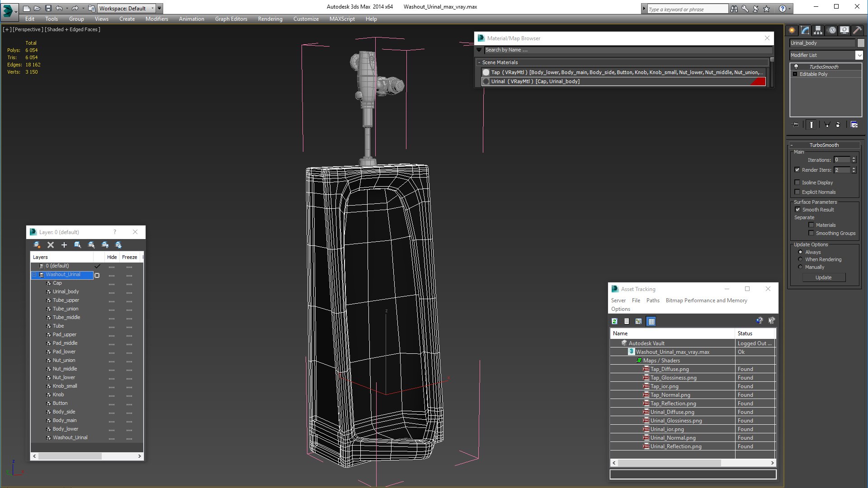Open the Utilities hammer tab
868x488 pixels.
click(857, 30)
